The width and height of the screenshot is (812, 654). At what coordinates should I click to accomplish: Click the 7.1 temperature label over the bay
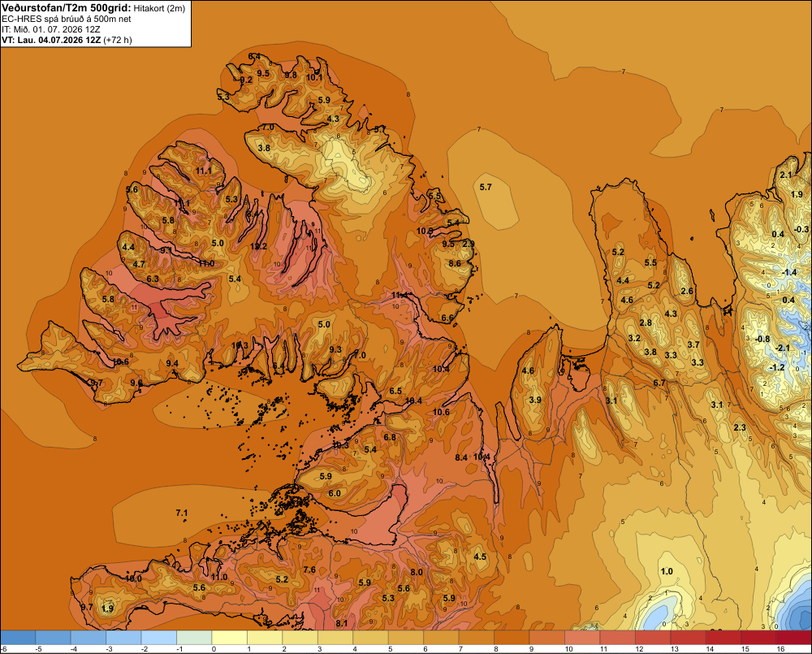(x=181, y=513)
